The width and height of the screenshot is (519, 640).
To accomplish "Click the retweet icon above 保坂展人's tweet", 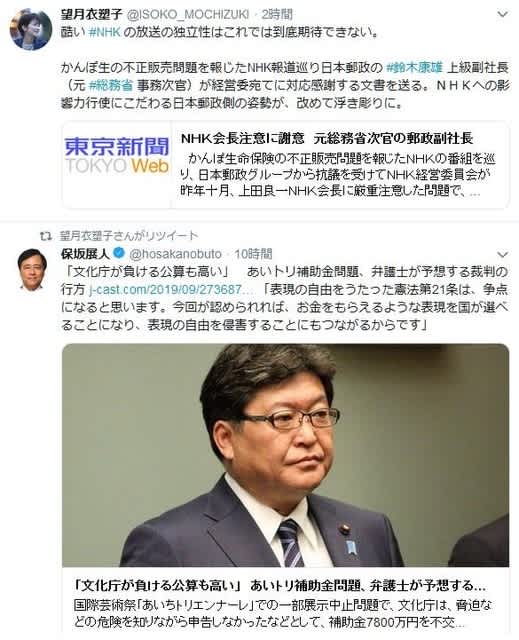I will click(46, 236).
